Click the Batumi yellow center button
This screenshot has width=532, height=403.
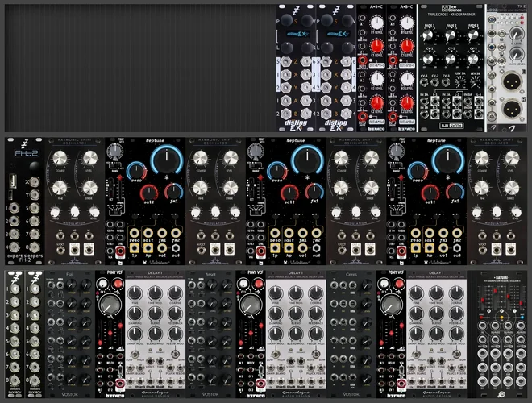click(501, 318)
